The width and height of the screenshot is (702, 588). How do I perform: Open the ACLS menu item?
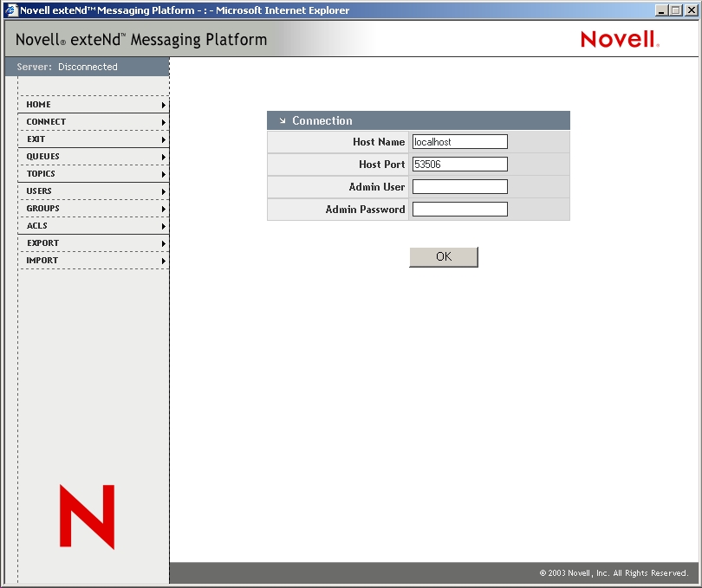pos(93,225)
